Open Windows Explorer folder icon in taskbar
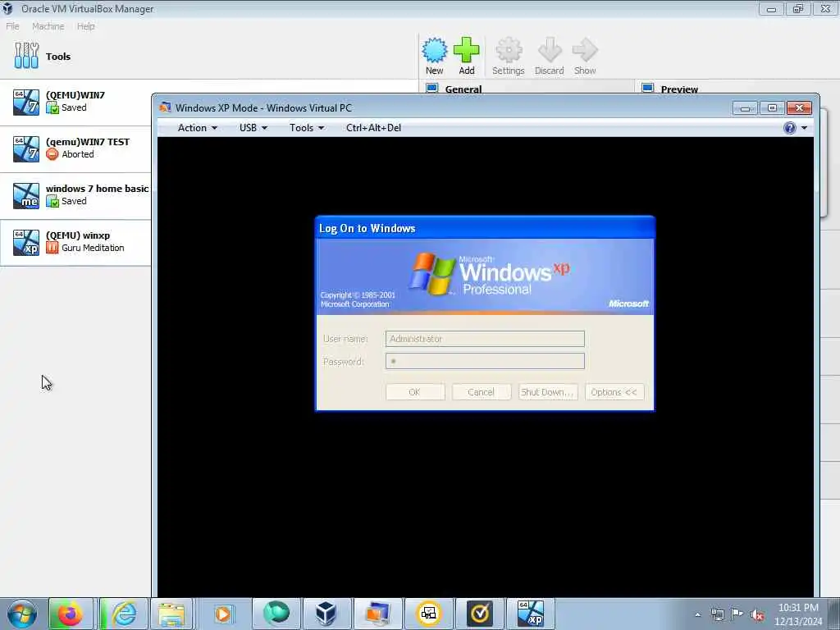This screenshot has width=840, height=630. (x=171, y=614)
